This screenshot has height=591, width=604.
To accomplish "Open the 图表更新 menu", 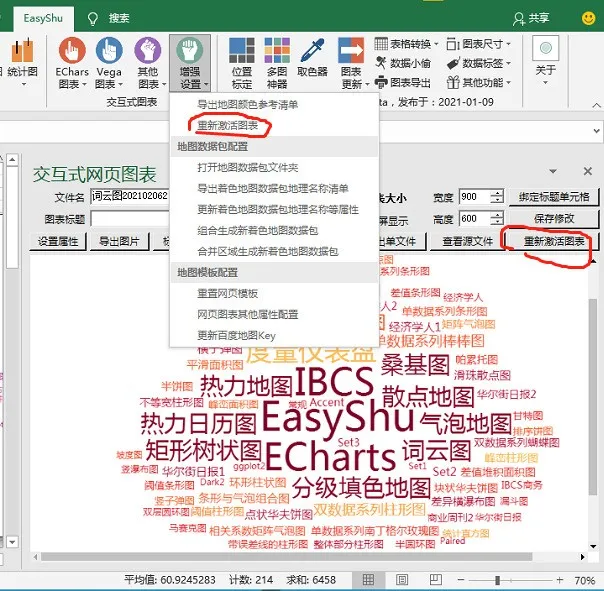I will [352, 63].
